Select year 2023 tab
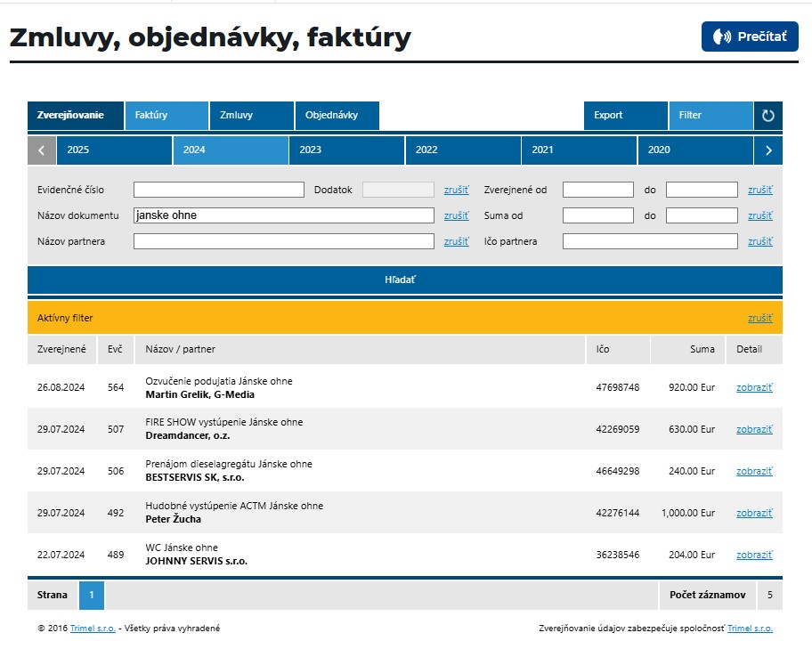The height and width of the screenshot is (649, 812). [346, 150]
